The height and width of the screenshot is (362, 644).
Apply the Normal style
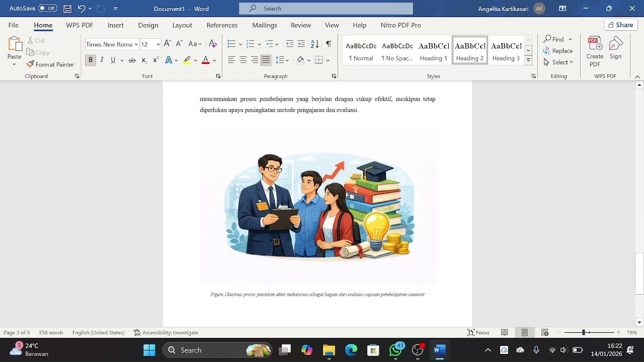pyautogui.click(x=361, y=50)
